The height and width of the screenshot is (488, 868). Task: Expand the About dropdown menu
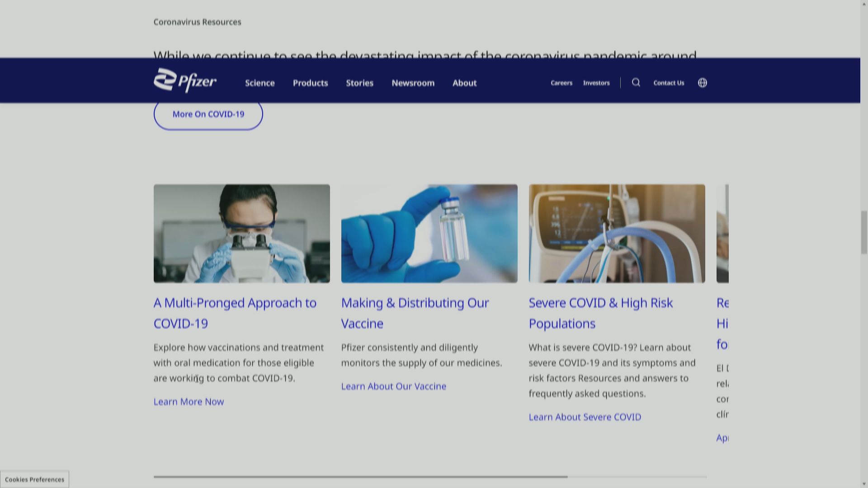pos(464,82)
